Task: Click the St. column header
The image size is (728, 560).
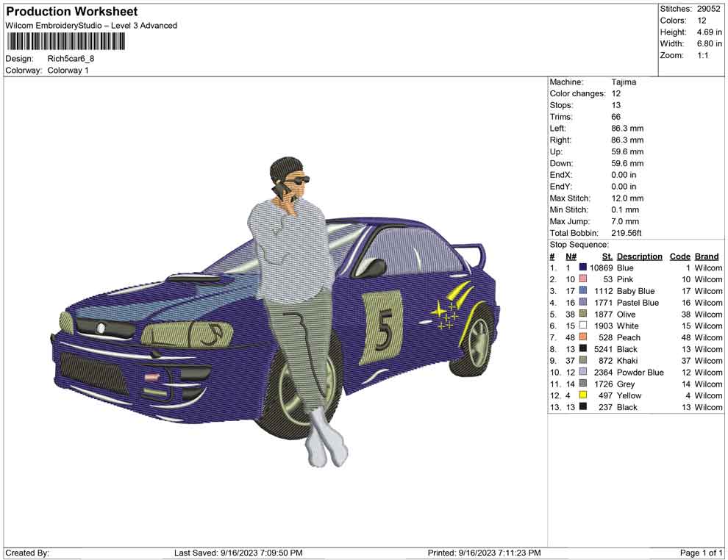Action: click(x=607, y=256)
